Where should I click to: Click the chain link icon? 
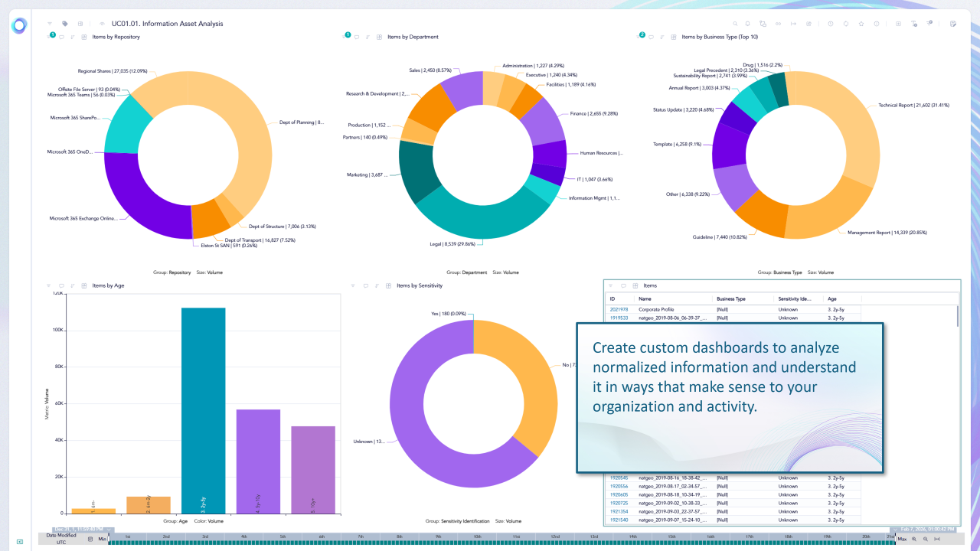click(x=778, y=24)
